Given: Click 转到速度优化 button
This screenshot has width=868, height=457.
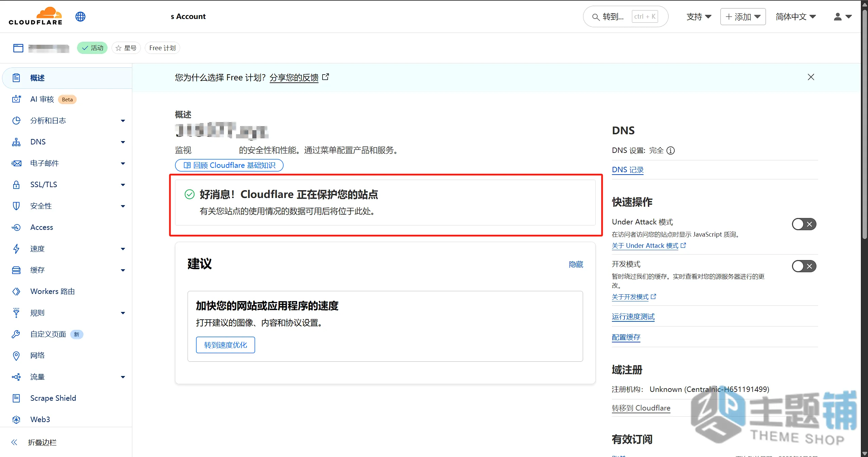Looking at the screenshot, I should coord(226,345).
